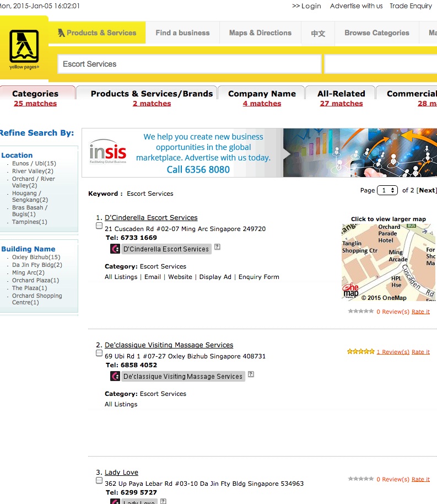Click the Escort Services search field
Screen dimensions: 437x504
pos(190,64)
